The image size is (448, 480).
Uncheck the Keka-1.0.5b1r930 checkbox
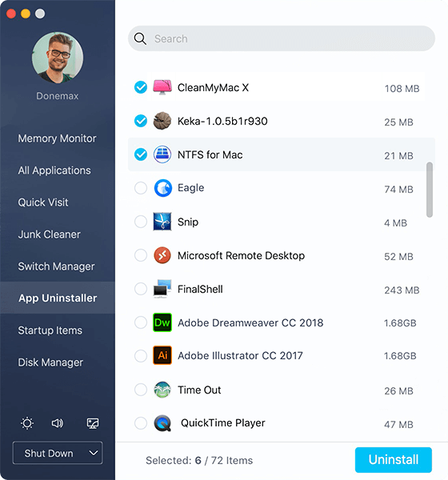click(x=141, y=121)
